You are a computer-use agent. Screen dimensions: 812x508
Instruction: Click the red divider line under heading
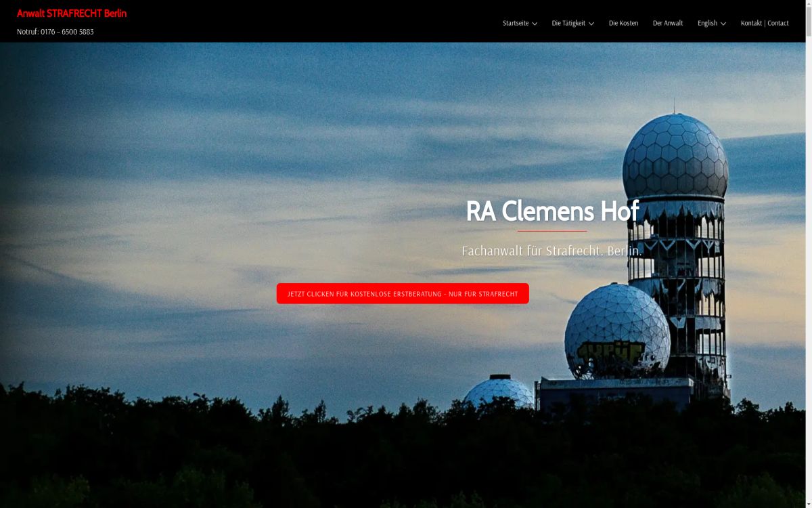coord(551,231)
